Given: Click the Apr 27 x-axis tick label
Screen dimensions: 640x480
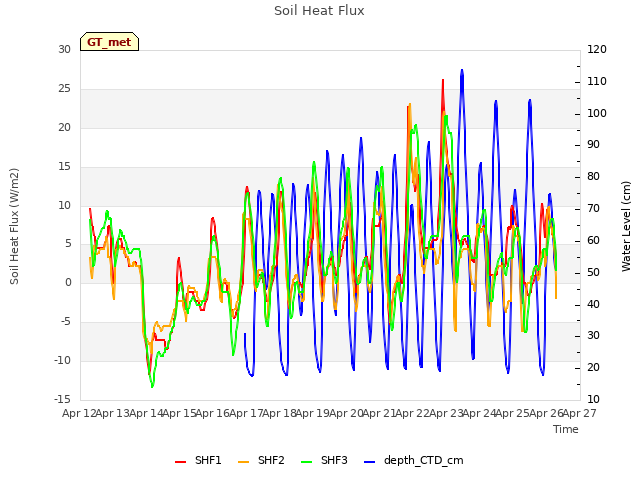Looking at the screenshot, I should coord(580,413).
